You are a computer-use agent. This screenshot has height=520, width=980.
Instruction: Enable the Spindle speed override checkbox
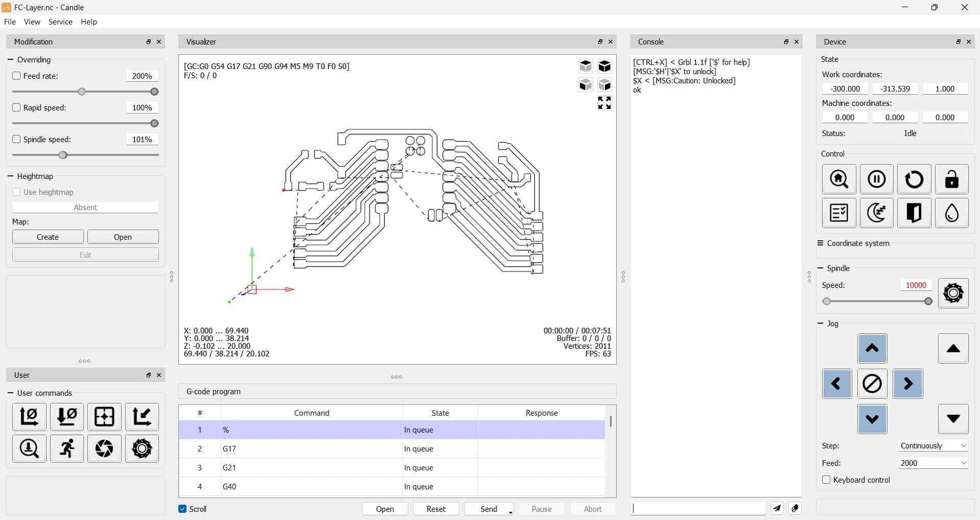tap(16, 139)
